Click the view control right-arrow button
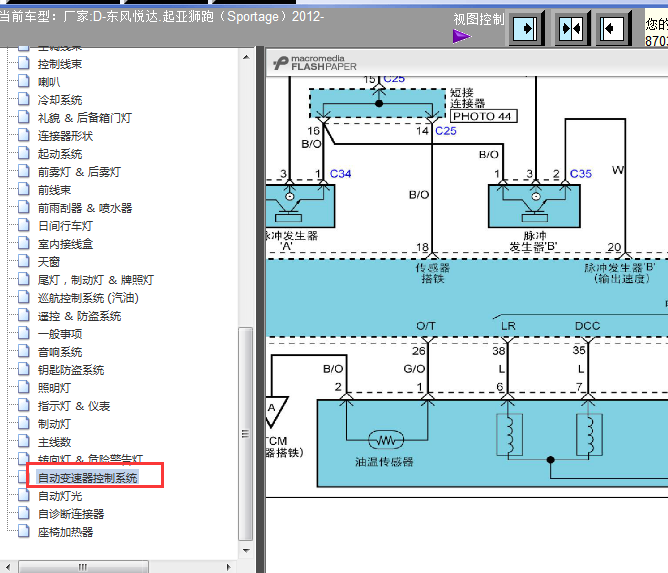This screenshot has height=573, width=668. pyautogui.click(x=525, y=29)
